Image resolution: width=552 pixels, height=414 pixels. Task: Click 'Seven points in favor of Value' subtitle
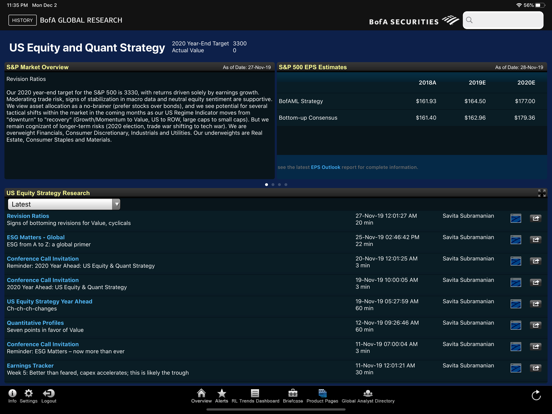click(45, 330)
